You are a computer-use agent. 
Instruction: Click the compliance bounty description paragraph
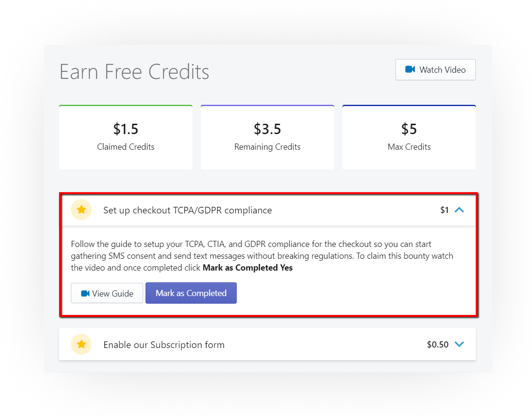(262, 256)
